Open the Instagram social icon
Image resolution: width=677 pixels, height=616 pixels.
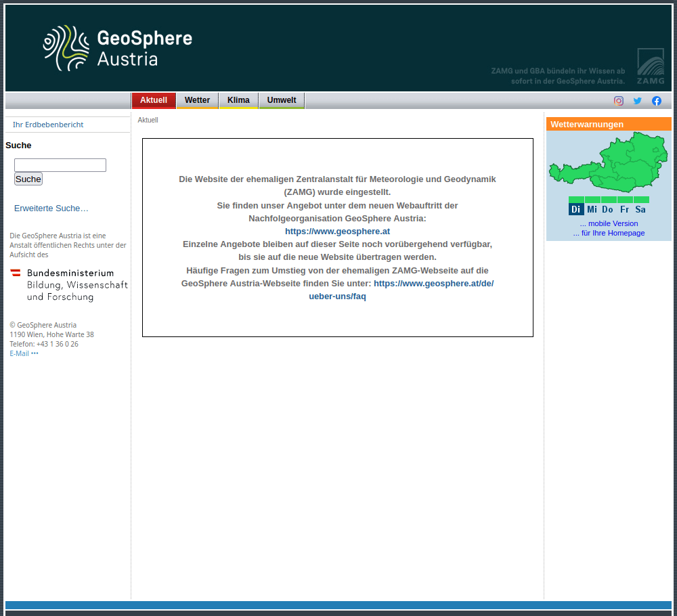click(618, 101)
